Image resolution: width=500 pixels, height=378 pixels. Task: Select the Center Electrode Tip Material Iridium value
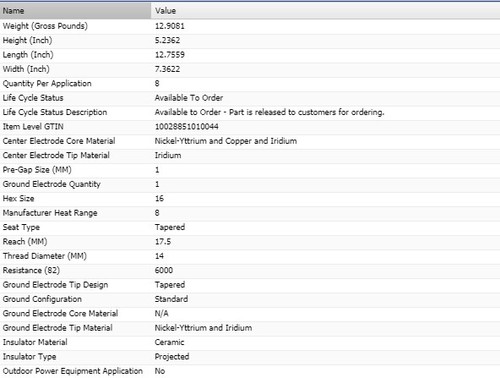(x=168, y=155)
